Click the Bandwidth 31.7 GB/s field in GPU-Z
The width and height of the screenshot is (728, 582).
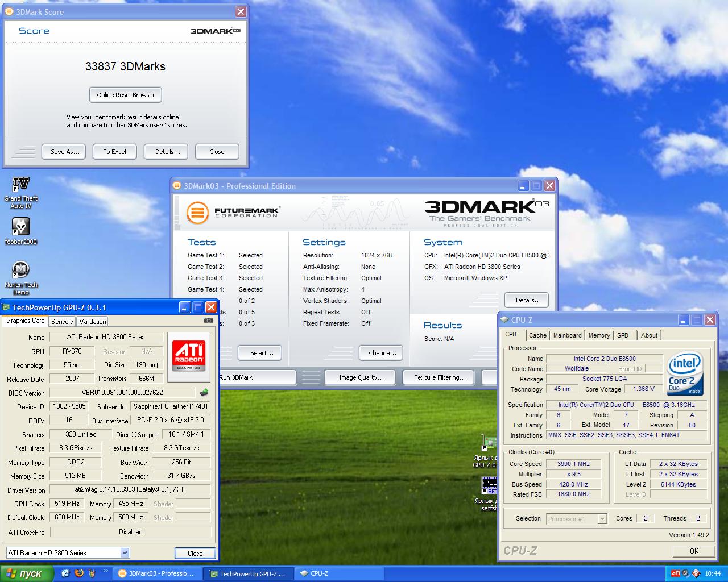click(181, 476)
